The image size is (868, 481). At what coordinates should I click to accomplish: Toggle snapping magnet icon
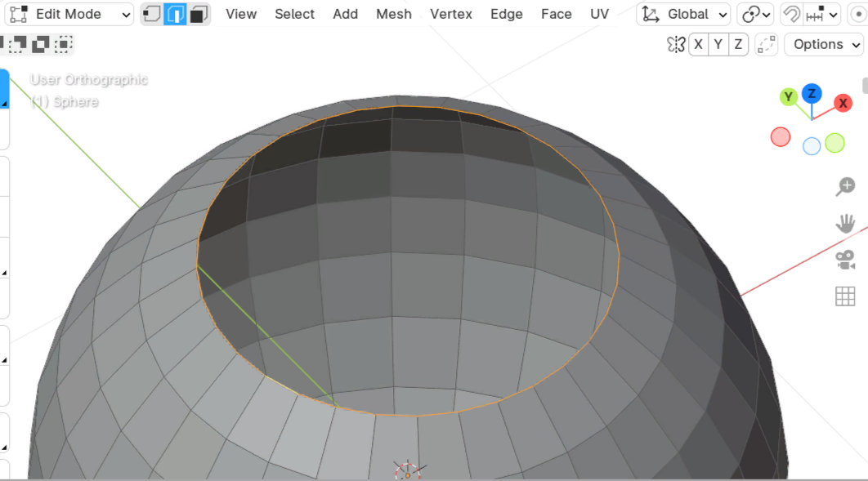[x=792, y=15]
